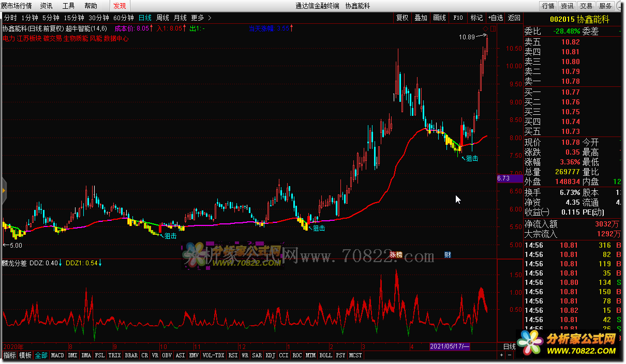Click the 日线 label on time axis
Viewport: 626px width, 364px height.
click(x=510, y=346)
